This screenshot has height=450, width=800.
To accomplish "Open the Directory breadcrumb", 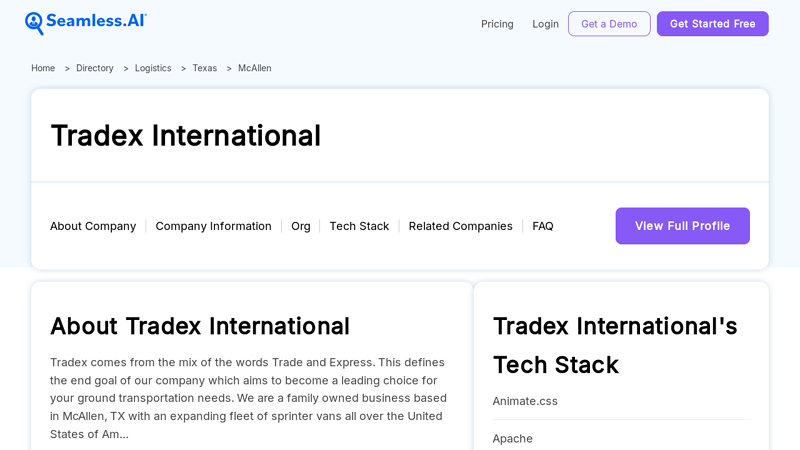I will click(94, 68).
